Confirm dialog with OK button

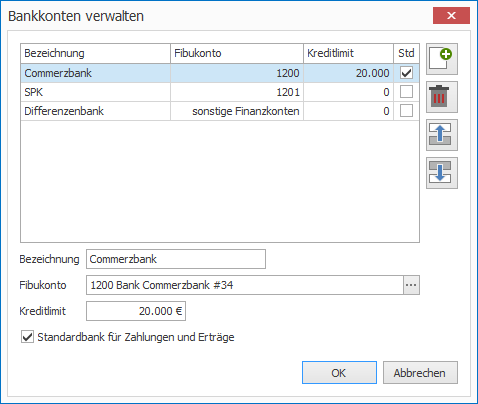(339, 373)
